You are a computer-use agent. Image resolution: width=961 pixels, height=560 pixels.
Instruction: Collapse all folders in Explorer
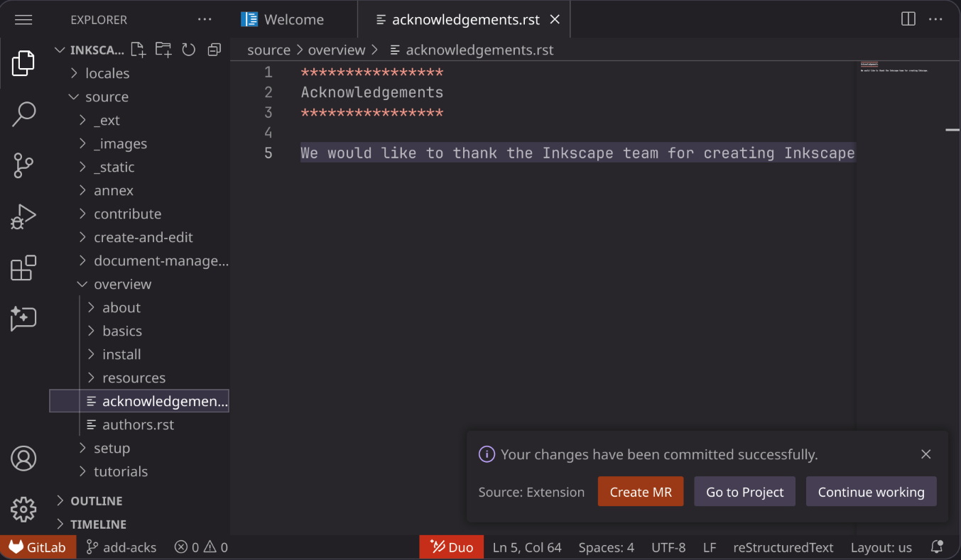[214, 50]
